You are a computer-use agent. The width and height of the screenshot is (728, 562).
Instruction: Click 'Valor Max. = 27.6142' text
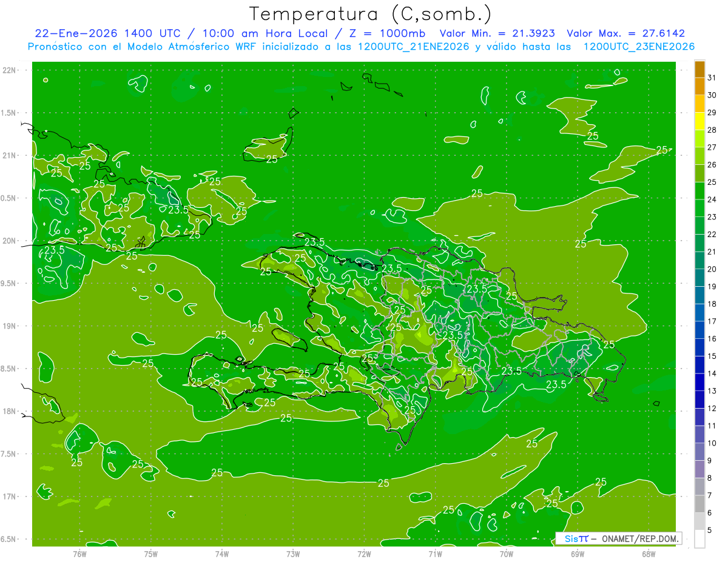click(625, 33)
